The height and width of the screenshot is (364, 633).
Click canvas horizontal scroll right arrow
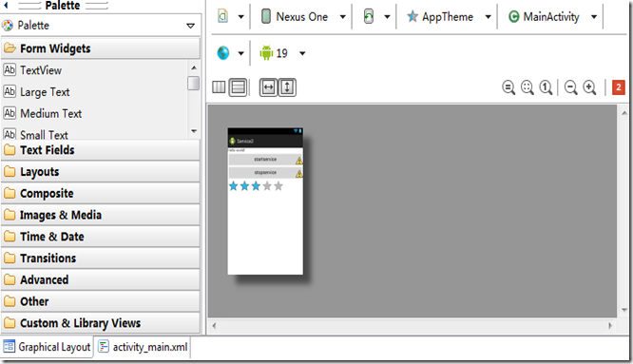coord(610,325)
